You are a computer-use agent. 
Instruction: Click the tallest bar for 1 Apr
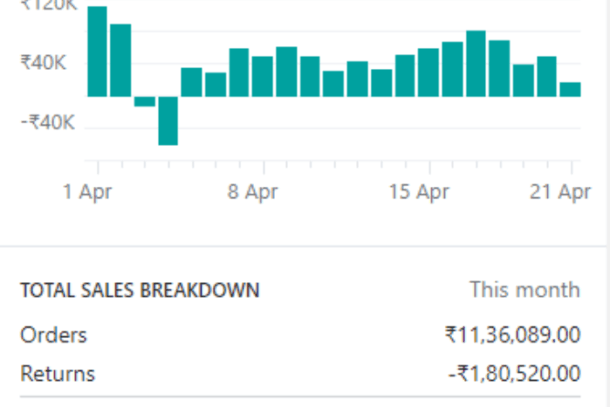[x=97, y=51]
